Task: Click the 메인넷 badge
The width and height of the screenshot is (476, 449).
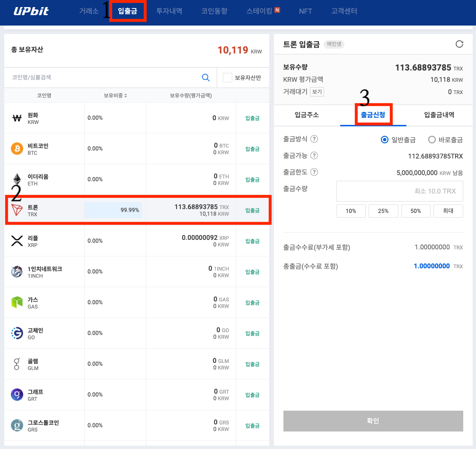Action: click(x=334, y=44)
